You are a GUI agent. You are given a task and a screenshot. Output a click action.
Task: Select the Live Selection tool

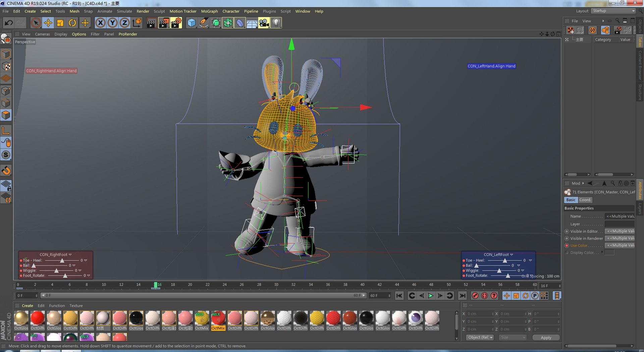[x=36, y=23]
